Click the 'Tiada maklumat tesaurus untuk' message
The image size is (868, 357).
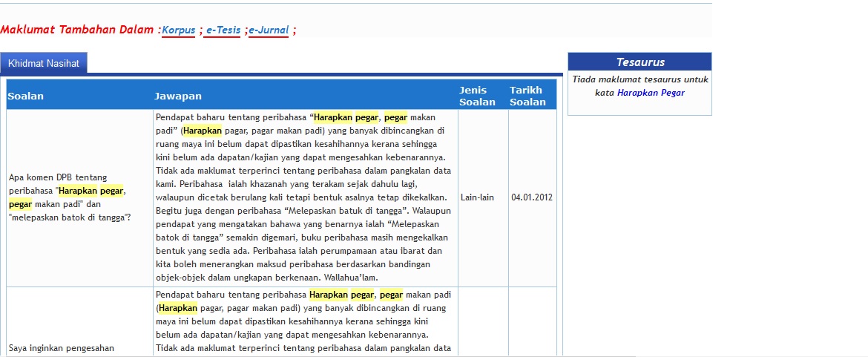(x=640, y=79)
